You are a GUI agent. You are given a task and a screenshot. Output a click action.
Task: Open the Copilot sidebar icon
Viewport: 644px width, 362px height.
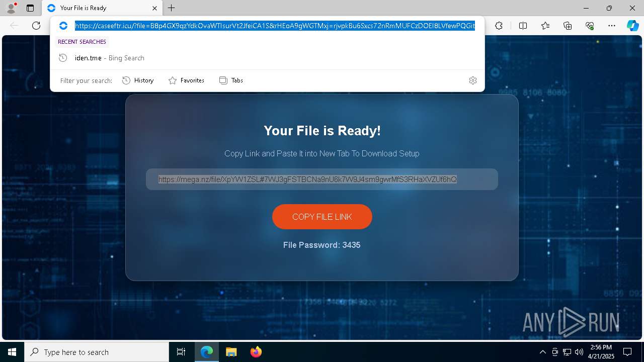pos(632,26)
